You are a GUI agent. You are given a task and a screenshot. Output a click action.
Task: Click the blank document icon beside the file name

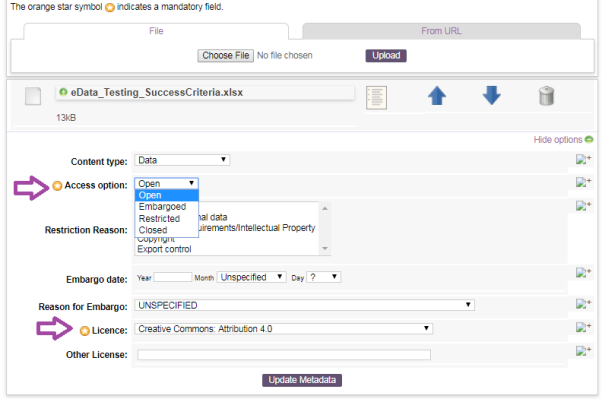[33, 96]
